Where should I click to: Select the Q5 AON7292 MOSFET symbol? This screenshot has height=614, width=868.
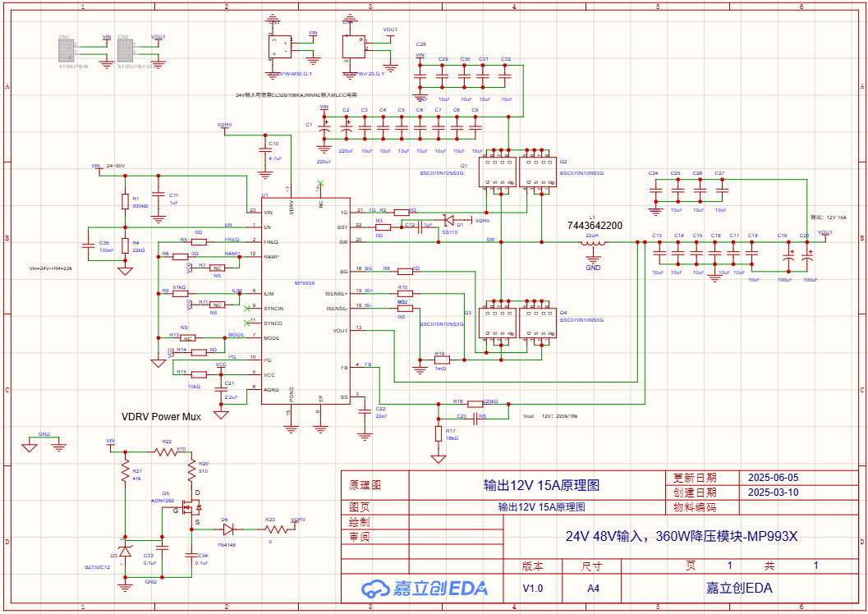[193, 507]
